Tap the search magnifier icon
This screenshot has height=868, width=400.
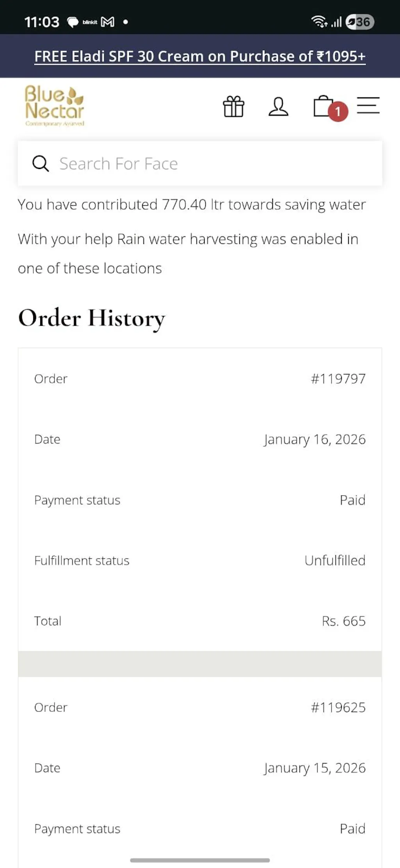pos(40,163)
